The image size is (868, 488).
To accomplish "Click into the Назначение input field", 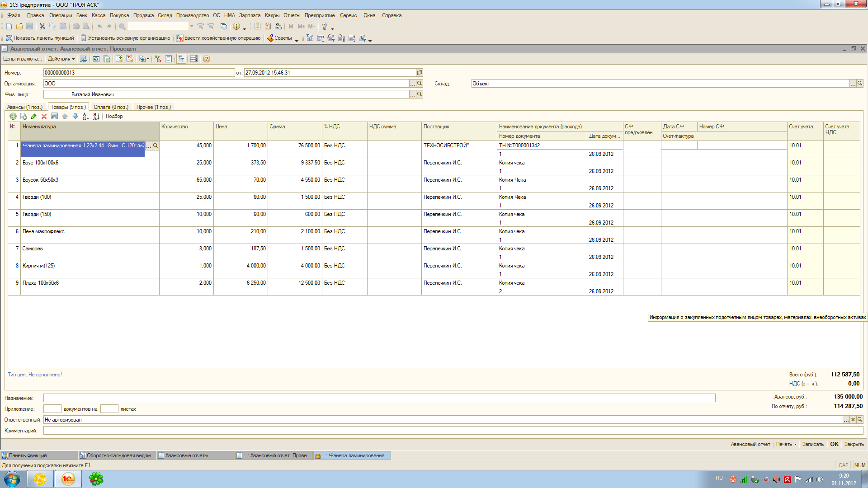I will point(379,398).
